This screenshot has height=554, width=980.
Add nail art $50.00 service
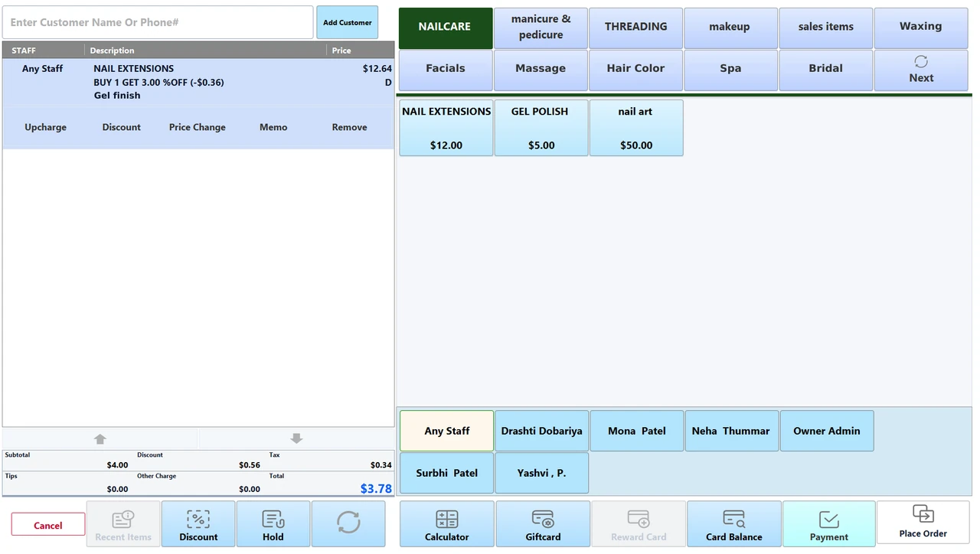click(636, 128)
